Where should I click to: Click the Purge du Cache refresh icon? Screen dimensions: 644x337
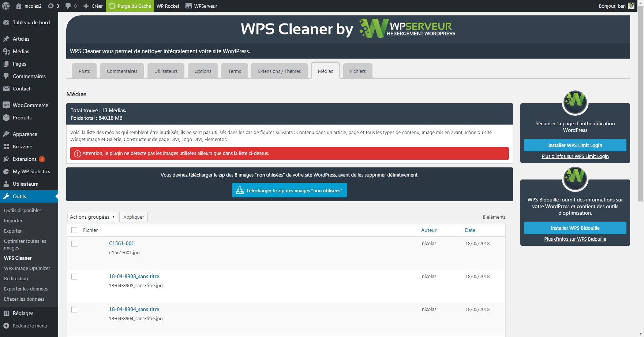[x=112, y=6]
